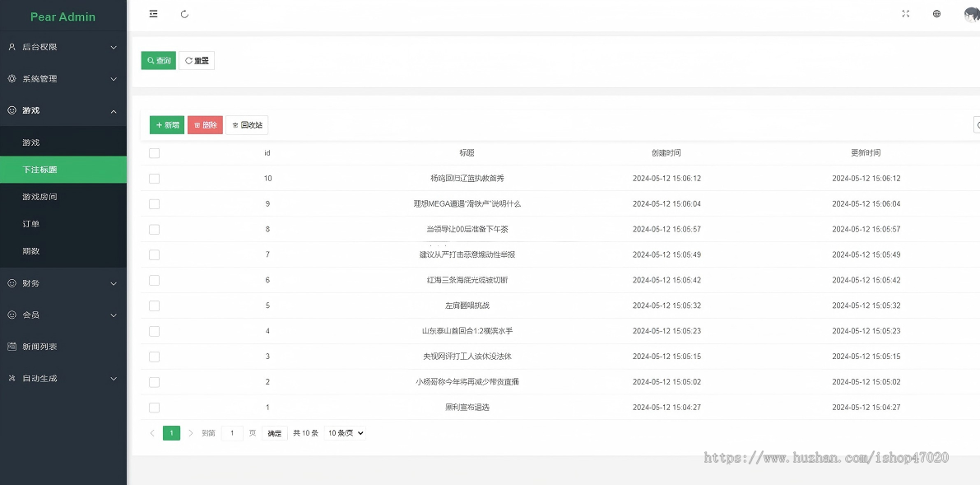Open the 游戏 submenu item
Image resolution: width=980 pixels, height=485 pixels.
63,142
